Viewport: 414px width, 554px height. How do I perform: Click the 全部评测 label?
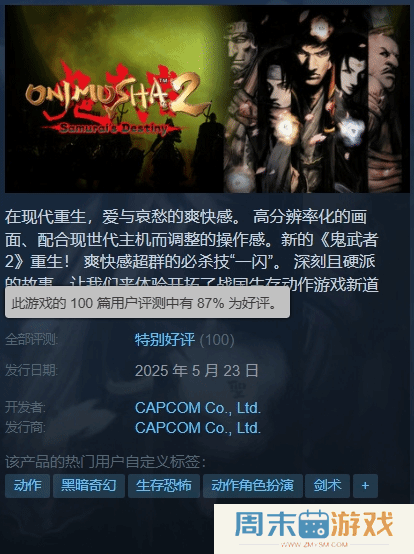[32, 340]
